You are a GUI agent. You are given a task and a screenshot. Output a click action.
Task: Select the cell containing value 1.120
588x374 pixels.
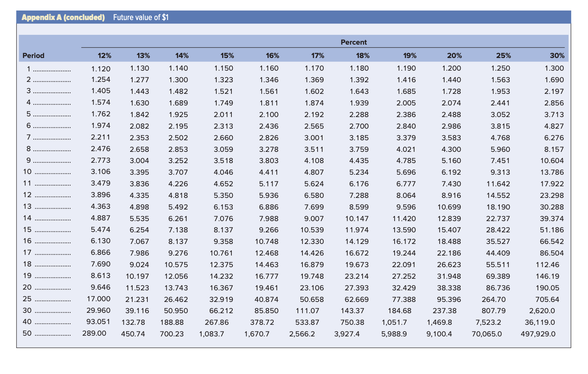click(101, 68)
